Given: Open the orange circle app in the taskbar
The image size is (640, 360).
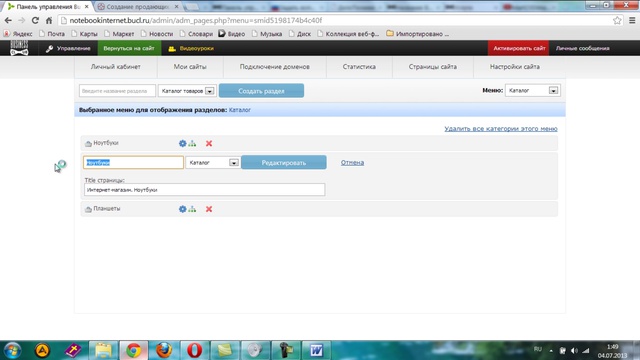Looking at the screenshot, I should (x=42, y=351).
